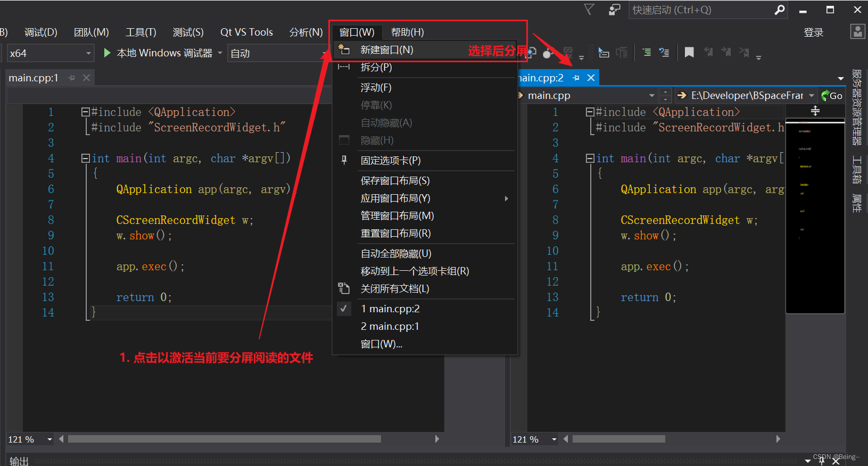Go to previous bookmark icon
Image resolution: width=868 pixels, height=466 pixels.
point(708,52)
